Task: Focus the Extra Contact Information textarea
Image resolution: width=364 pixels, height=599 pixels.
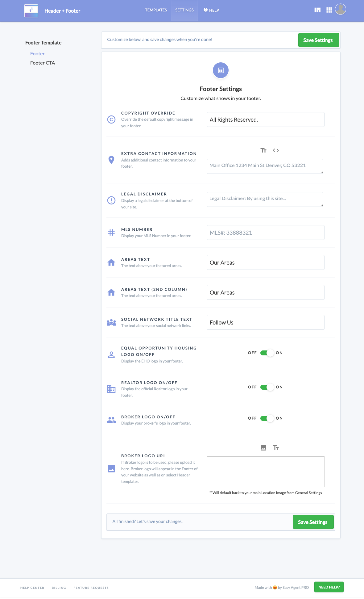Action: (x=265, y=166)
